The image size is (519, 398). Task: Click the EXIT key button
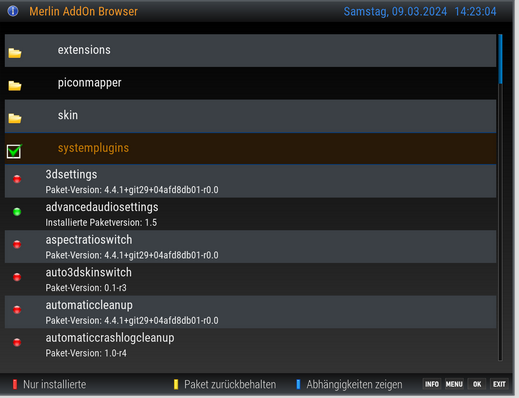click(x=499, y=384)
